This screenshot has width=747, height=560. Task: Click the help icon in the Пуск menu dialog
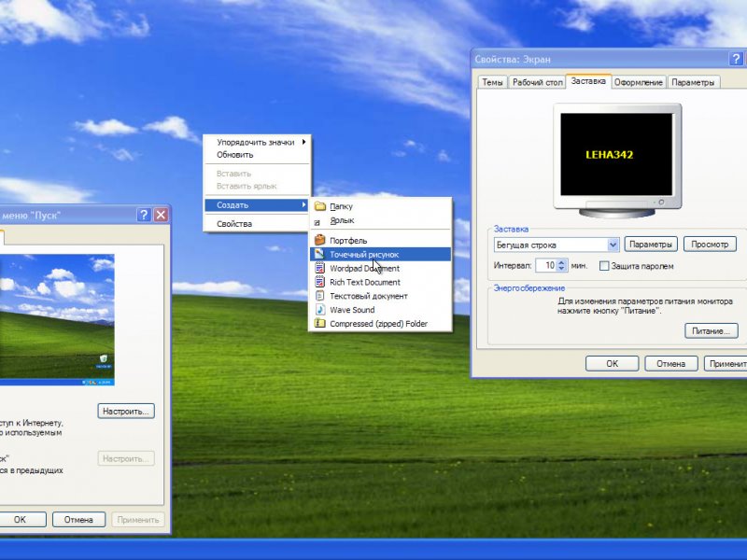pyautogui.click(x=144, y=215)
